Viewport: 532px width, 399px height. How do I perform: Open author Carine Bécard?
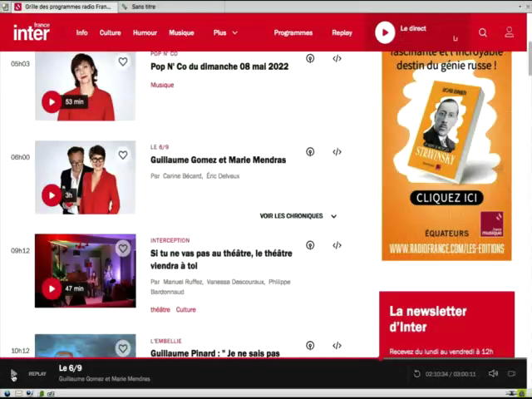[183, 175]
